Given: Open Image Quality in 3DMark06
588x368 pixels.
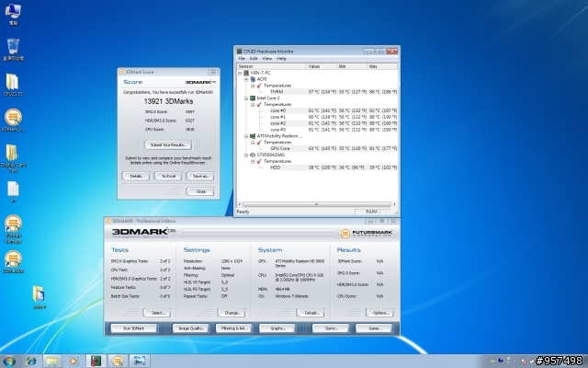Looking at the screenshot, I should (x=191, y=328).
